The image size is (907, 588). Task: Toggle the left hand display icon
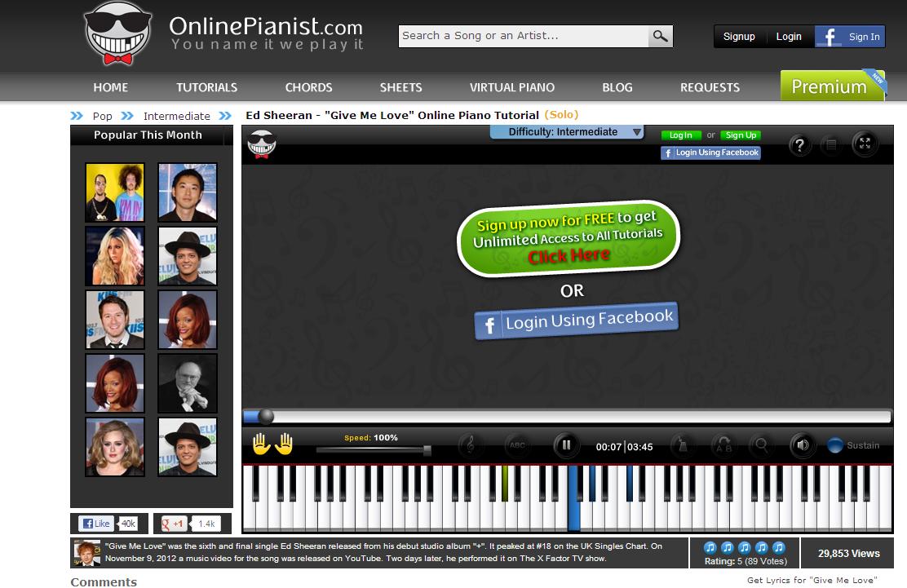tap(261, 443)
